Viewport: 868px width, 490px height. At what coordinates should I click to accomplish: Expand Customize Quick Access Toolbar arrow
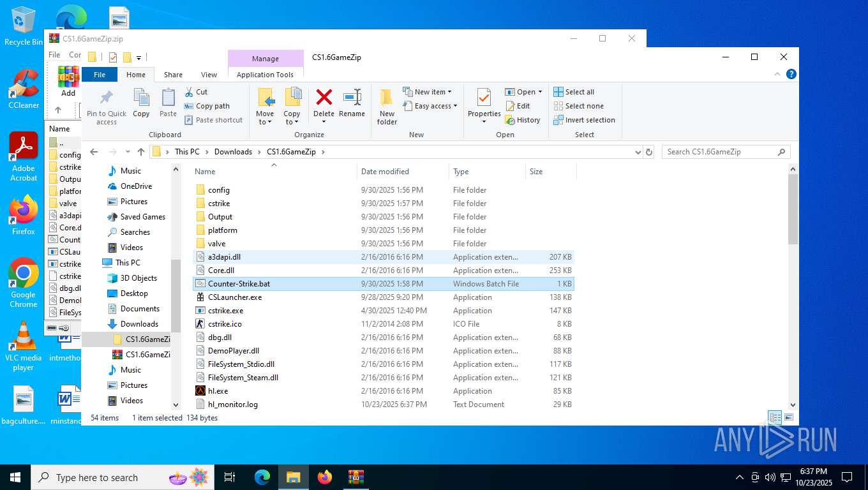[x=138, y=57]
